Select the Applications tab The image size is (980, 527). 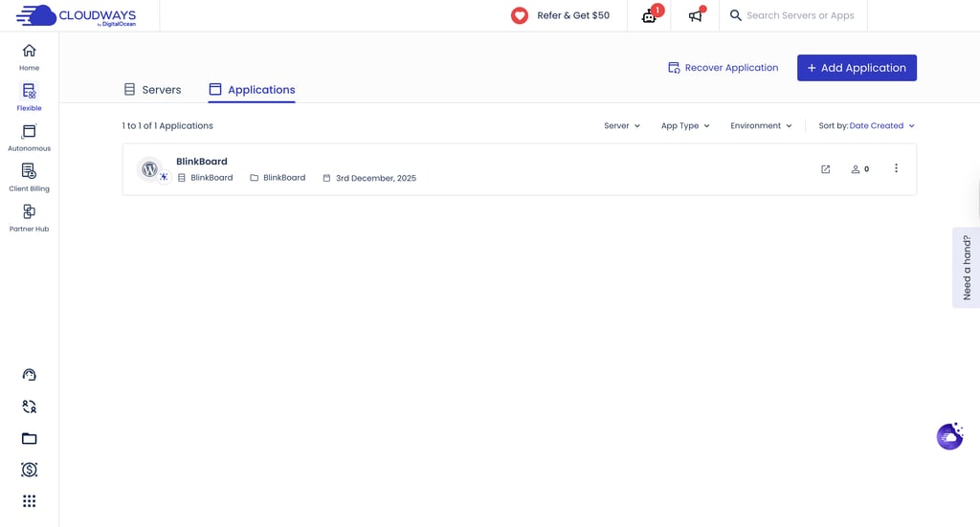(x=252, y=90)
